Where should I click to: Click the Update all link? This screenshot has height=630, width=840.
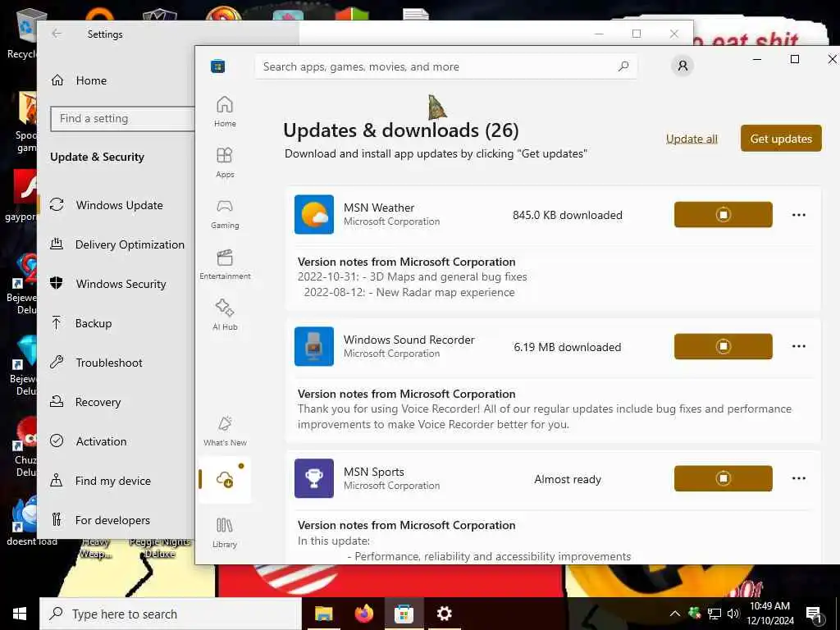click(x=692, y=139)
